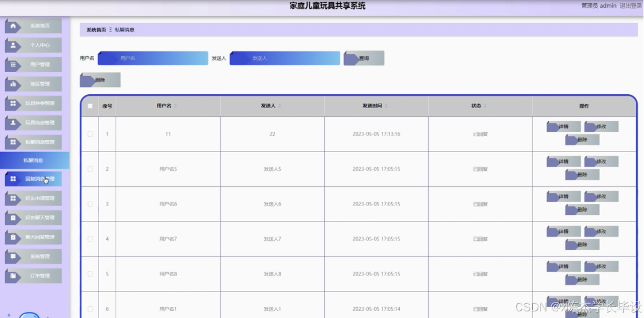
Task: Click 修改 for the 用户名5 row
Action: (x=601, y=161)
